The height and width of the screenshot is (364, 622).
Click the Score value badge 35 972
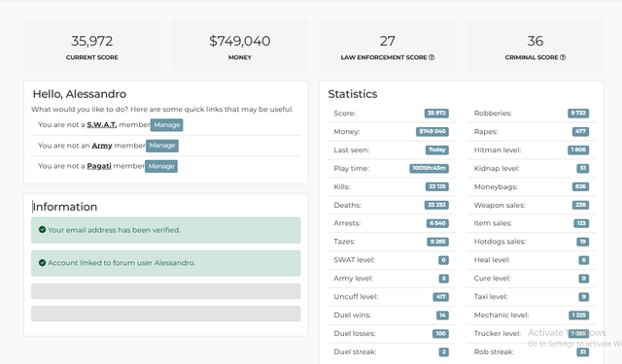(436, 114)
